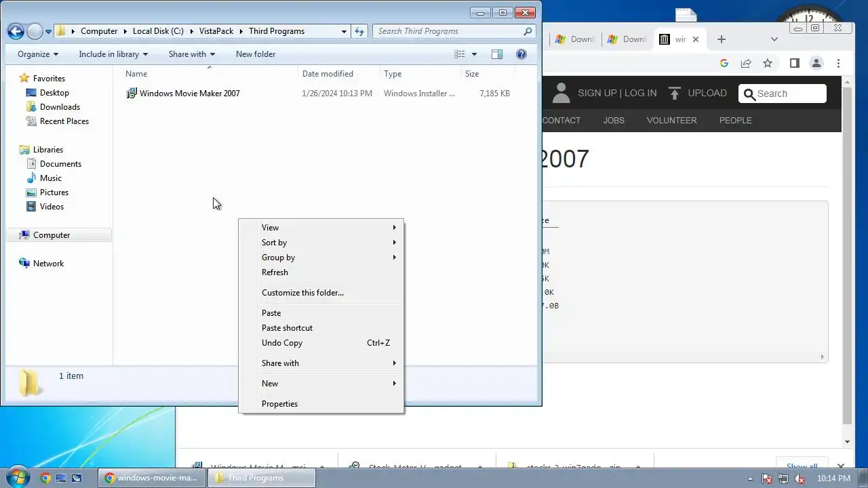
Task: Open the Organize dropdown in Explorer
Action: click(38, 54)
